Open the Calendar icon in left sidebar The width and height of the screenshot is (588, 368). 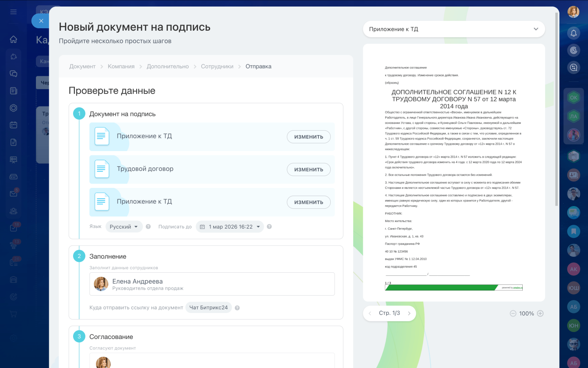(13, 125)
